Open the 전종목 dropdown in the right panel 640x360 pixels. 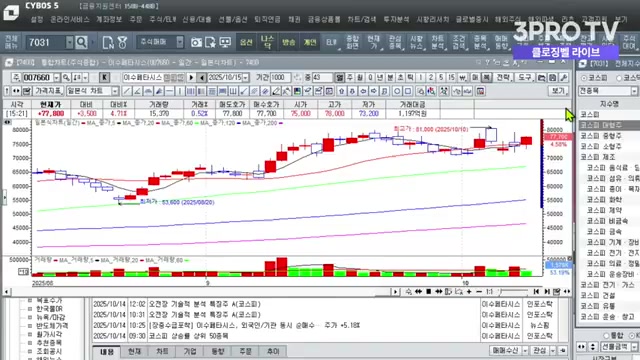(x=634, y=91)
